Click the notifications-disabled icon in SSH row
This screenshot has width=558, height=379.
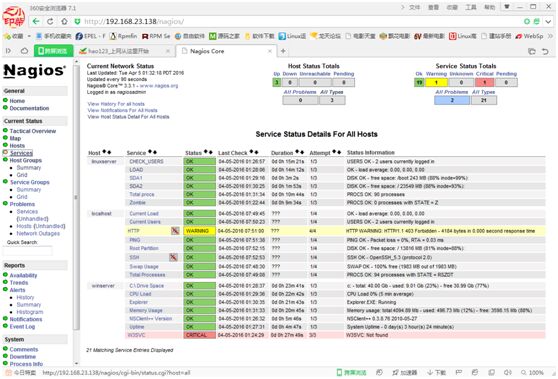[x=173, y=257]
